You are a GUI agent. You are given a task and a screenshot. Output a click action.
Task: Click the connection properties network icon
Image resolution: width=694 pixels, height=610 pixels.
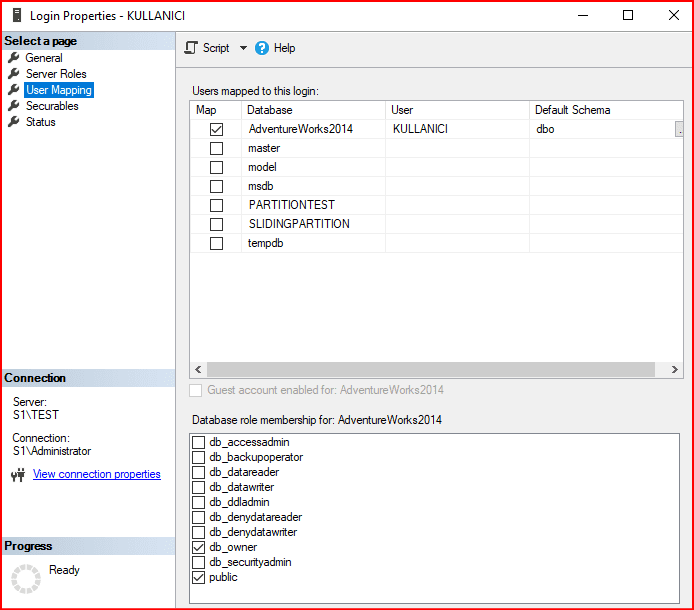(x=18, y=475)
